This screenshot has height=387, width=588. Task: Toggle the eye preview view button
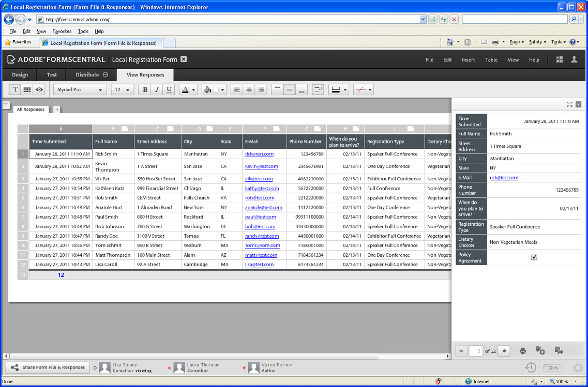point(39,89)
